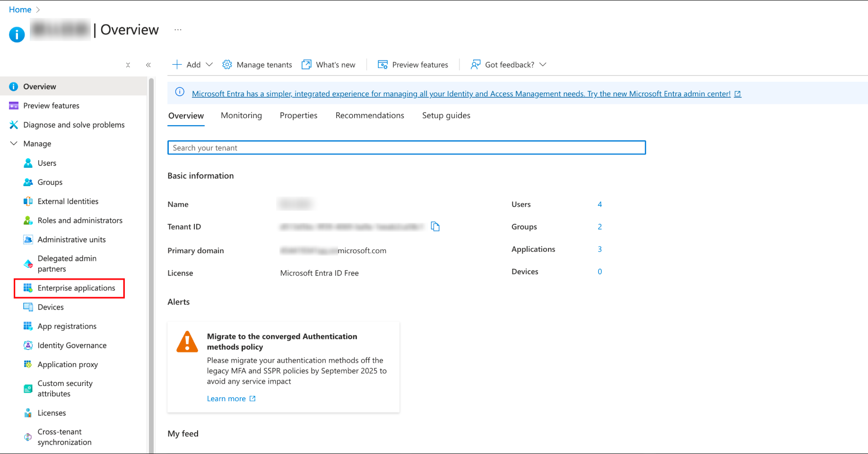Expand the Add dropdown chevron

click(209, 65)
